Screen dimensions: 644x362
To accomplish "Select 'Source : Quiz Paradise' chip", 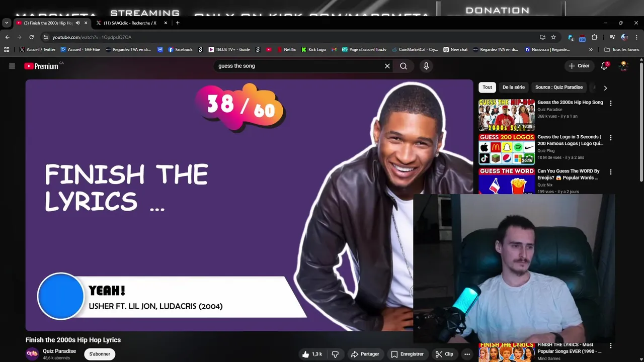I will [558, 87].
